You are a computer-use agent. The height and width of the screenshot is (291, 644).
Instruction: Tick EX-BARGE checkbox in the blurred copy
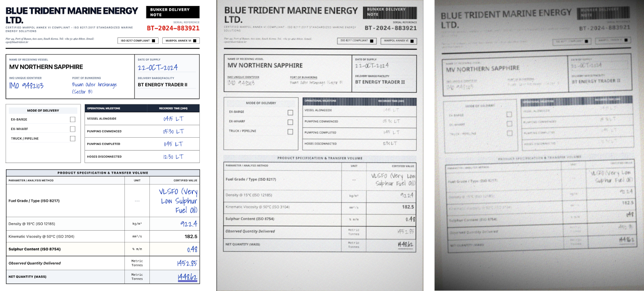pos(510,115)
